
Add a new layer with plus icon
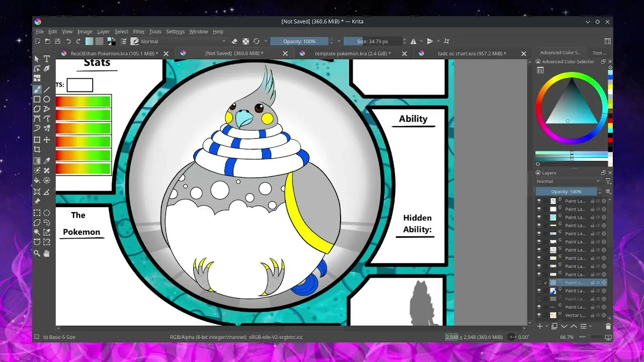[x=540, y=326]
